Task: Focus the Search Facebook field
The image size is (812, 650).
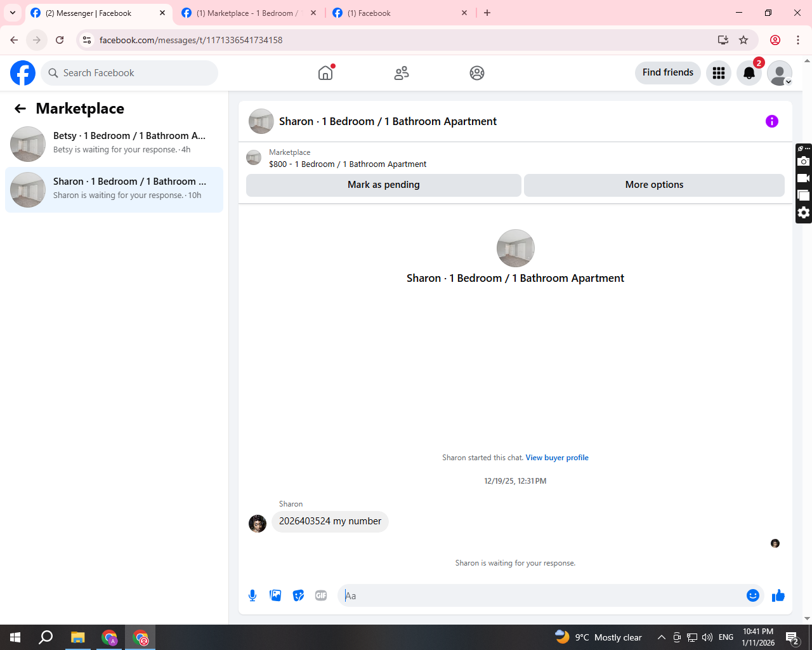Action: point(129,73)
